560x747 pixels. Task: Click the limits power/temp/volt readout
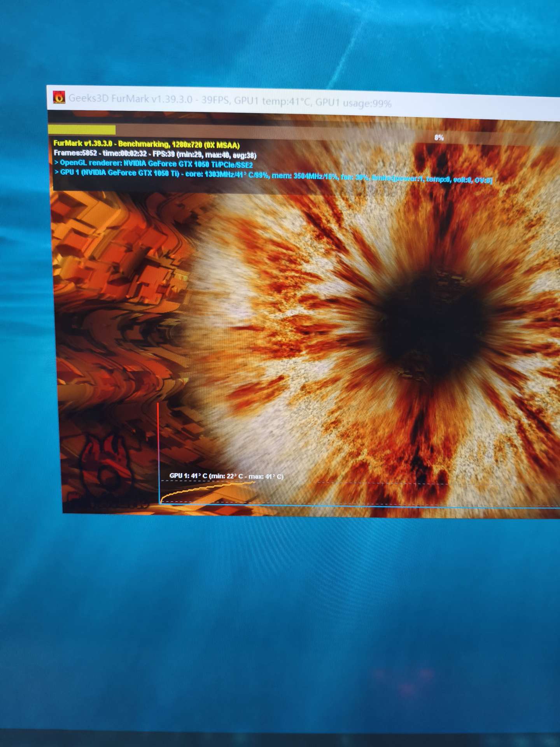432,179
